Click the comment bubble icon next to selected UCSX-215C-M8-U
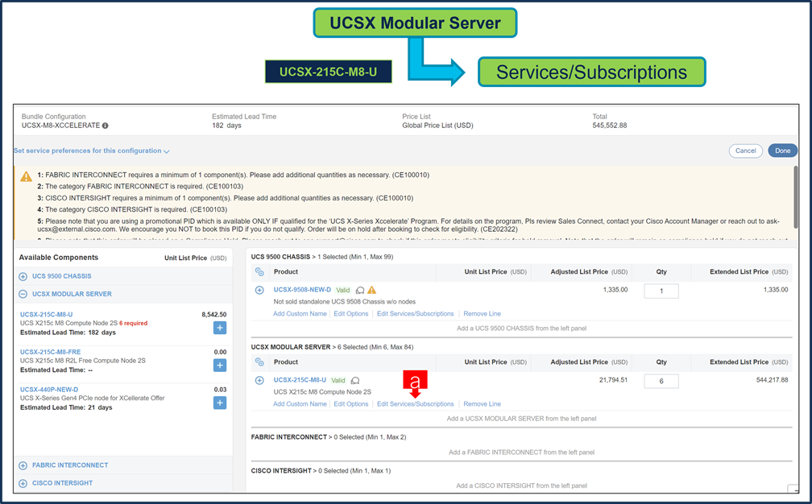This screenshot has width=812, height=504. (x=355, y=380)
